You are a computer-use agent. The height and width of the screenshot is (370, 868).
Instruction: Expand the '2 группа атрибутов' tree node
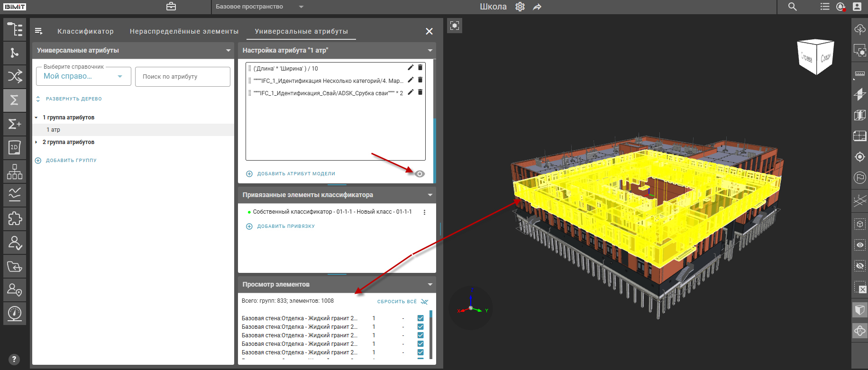point(36,142)
